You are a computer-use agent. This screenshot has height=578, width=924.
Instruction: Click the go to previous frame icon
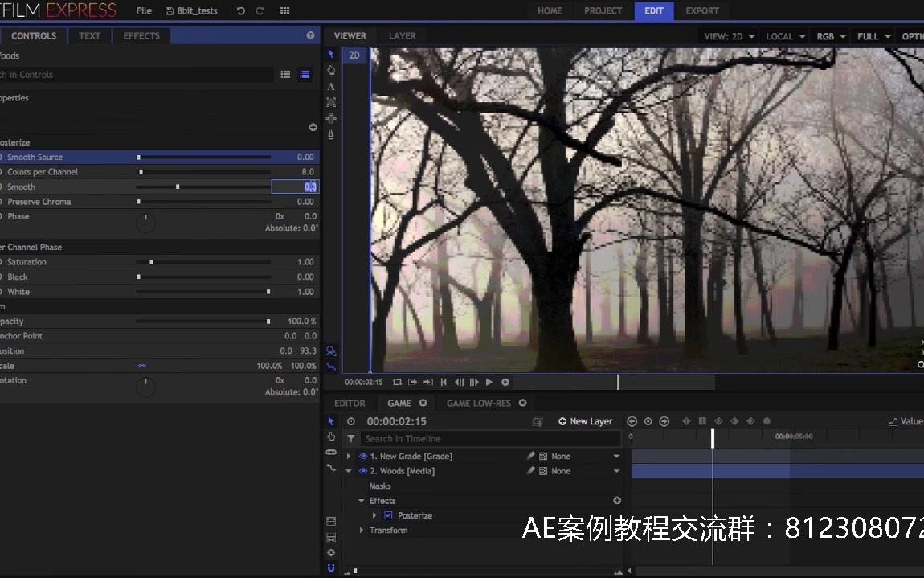458,382
